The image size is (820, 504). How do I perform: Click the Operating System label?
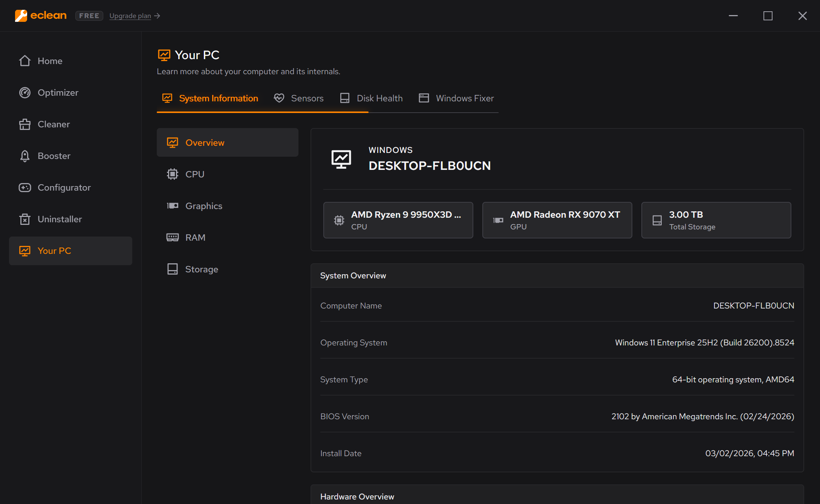pyautogui.click(x=354, y=342)
